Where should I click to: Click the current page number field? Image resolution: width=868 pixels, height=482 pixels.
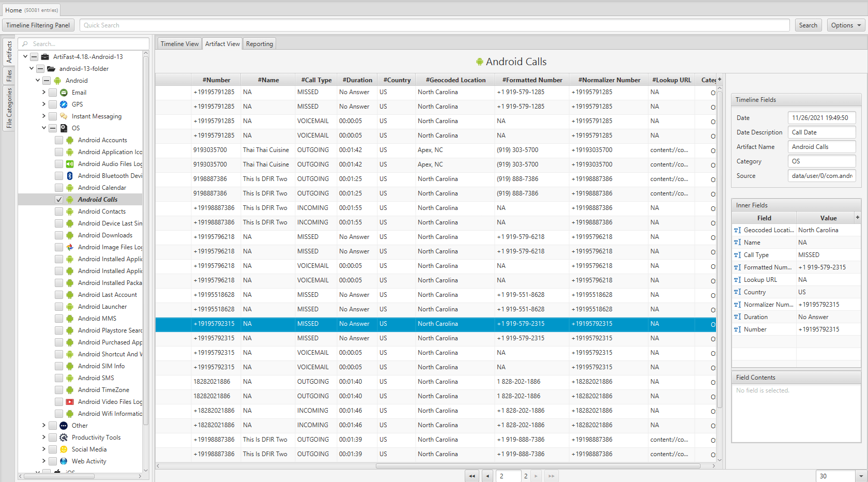pyautogui.click(x=508, y=476)
